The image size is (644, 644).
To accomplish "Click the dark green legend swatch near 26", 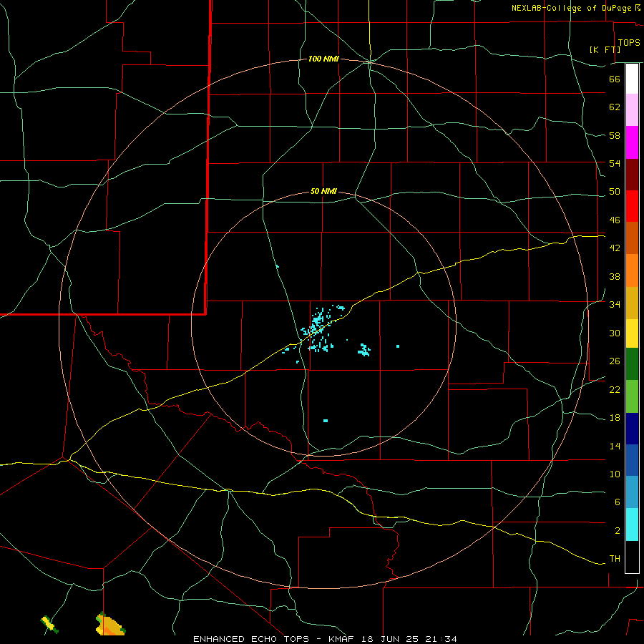I will 632,364.
